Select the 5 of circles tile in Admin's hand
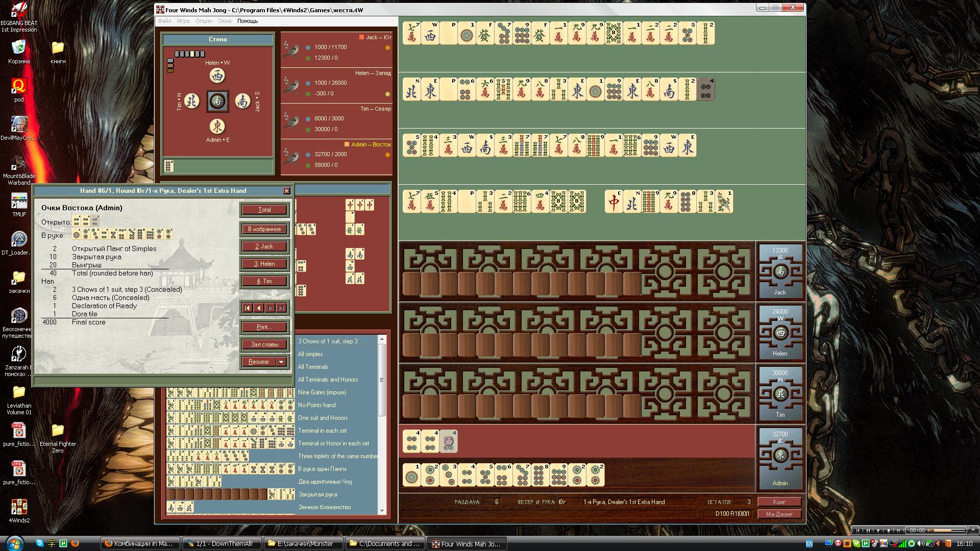 (x=485, y=474)
